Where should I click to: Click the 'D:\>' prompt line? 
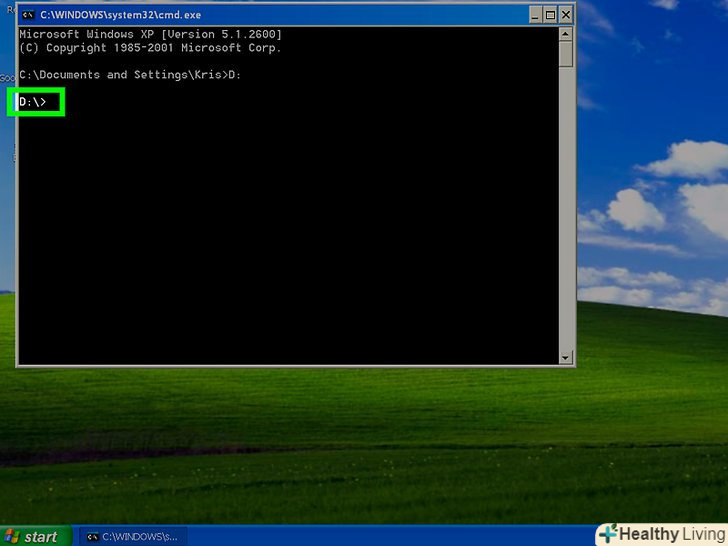[32, 102]
